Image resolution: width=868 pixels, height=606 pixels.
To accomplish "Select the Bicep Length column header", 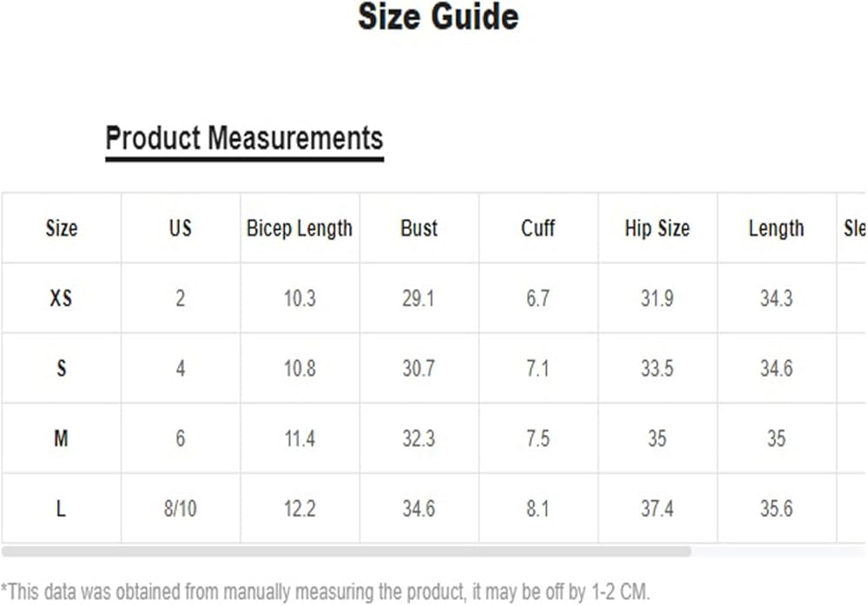I will click(299, 228).
